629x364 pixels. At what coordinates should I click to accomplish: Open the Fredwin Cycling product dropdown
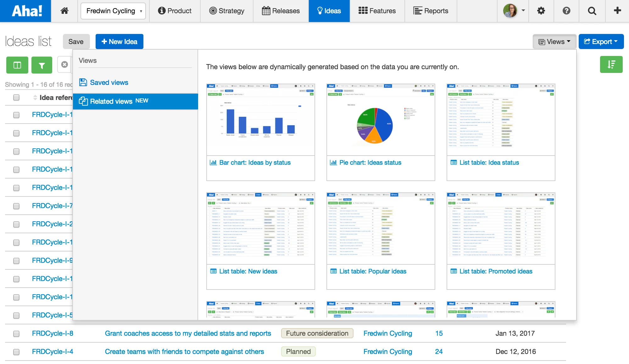(113, 11)
